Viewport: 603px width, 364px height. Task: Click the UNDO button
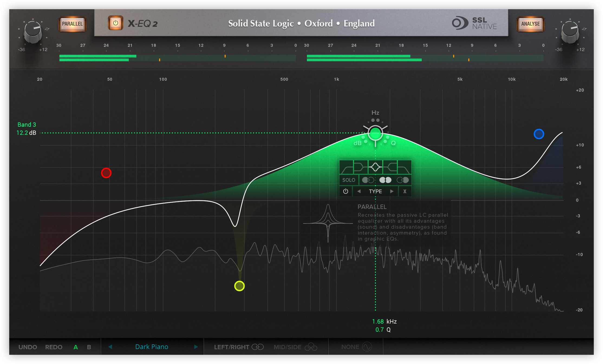(28, 347)
